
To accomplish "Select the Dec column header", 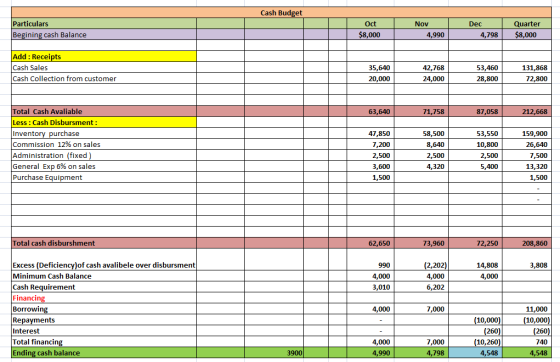I will [x=475, y=24].
